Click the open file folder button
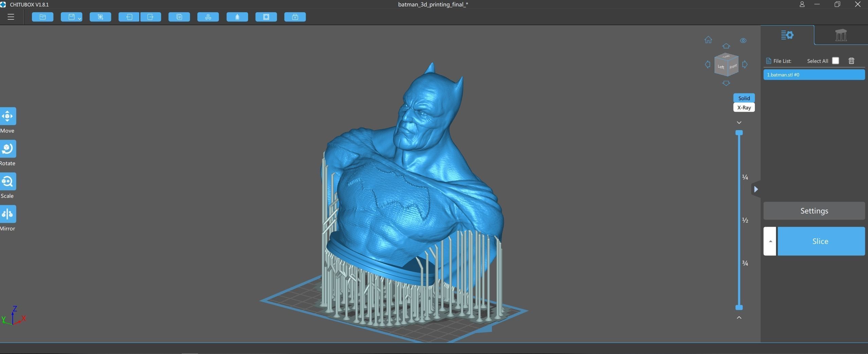 (42, 17)
